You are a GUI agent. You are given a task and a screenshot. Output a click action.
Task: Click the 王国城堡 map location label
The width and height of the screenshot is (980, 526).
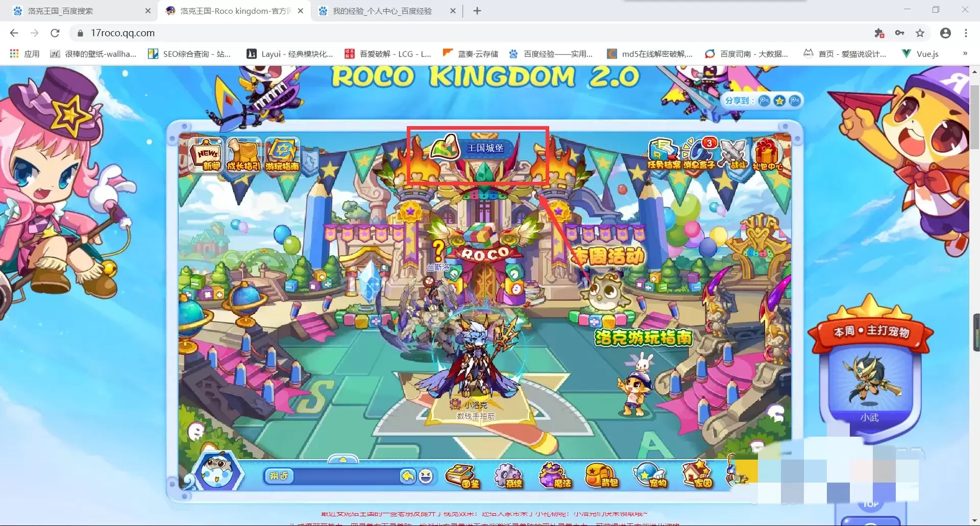(x=485, y=148)
